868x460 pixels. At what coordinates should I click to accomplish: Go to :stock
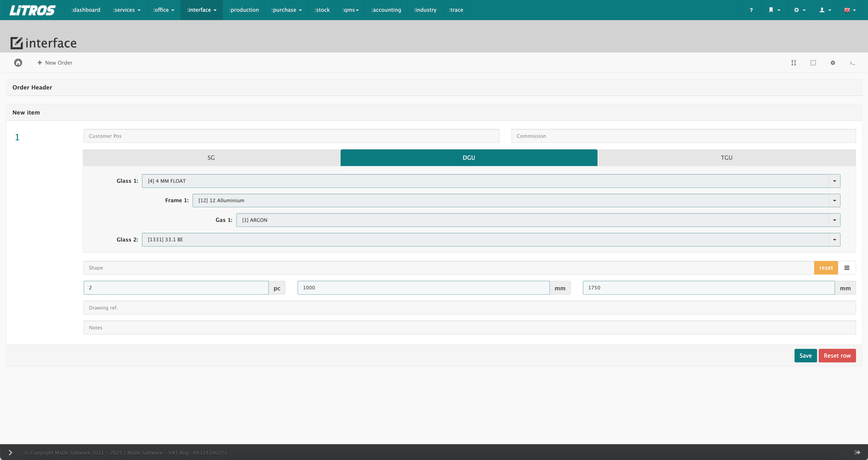click(322, 10)
